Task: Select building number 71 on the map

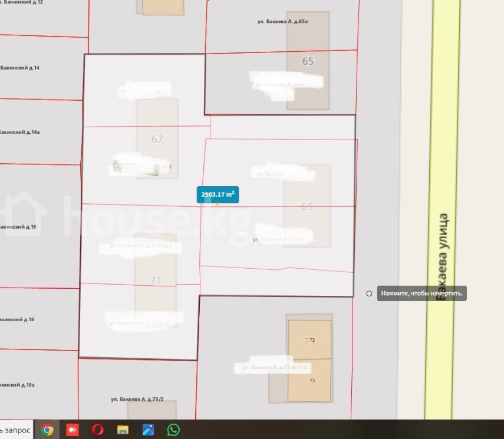Action: pos(155,280)
